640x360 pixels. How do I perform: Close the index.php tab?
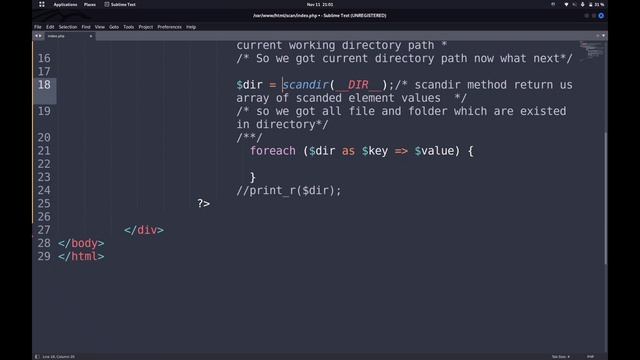click(91, 36)
